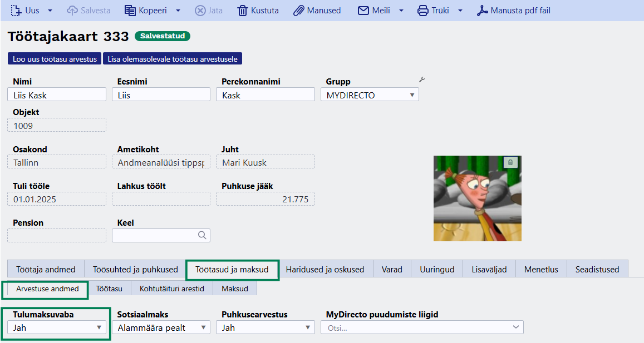
Task: Click Lisa olemasolevale töötasu arvestusele button
Action: pos(173,59)
